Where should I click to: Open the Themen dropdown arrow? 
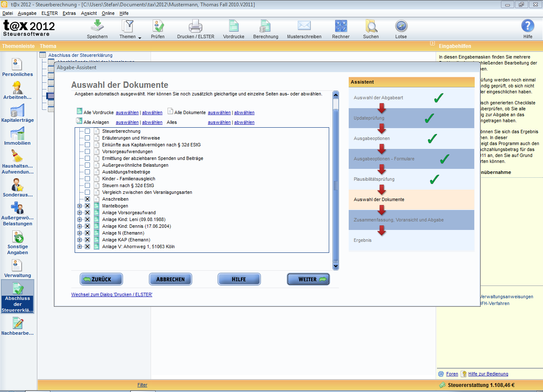pos(140,38)
